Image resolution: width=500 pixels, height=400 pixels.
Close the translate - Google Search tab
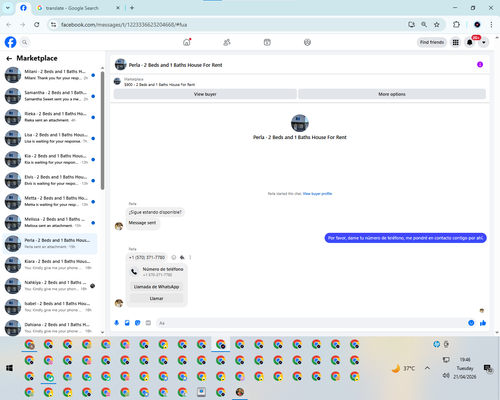pos(118,8)
